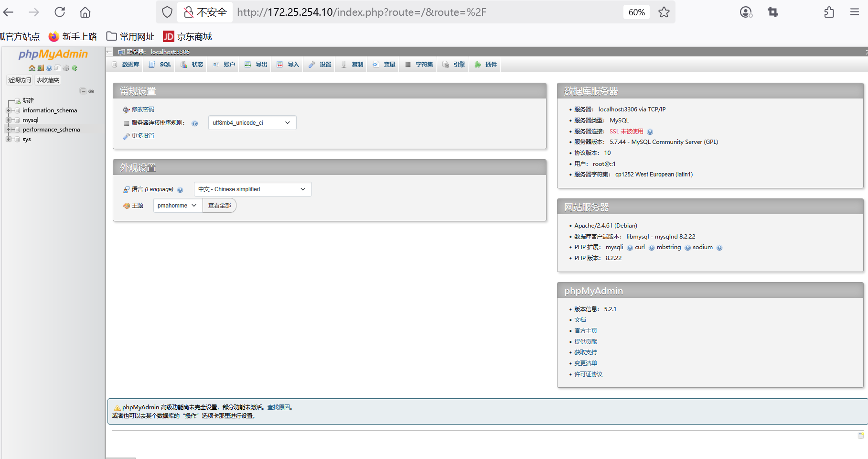This screenshot has height=459, width=868.
Task: Click the console toggle icon at bottom right
Action: coord(861,436)
